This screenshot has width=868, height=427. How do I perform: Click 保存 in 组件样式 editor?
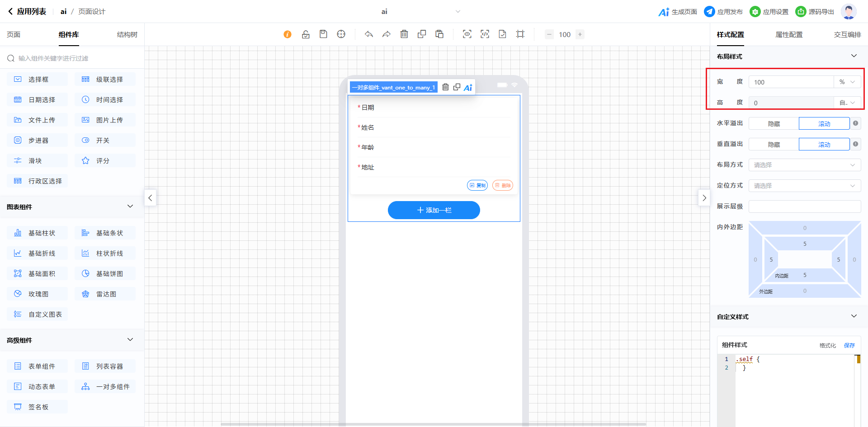click(849, 345)
